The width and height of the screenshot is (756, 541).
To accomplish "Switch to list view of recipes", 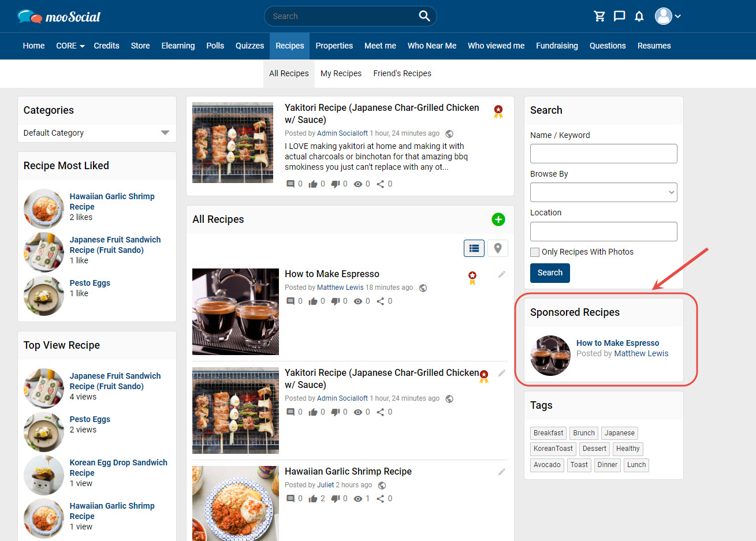I will [x=474, y=248].
